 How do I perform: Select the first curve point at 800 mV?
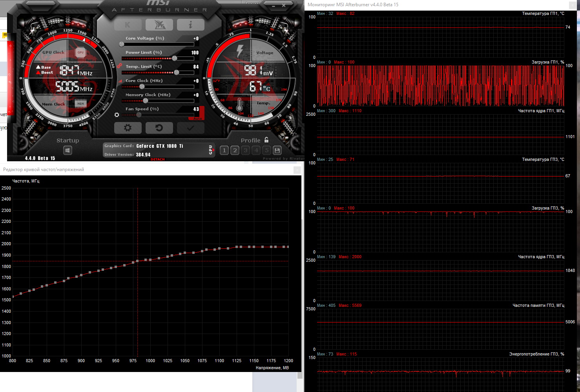pyautogui.click(x=13, y=297)
